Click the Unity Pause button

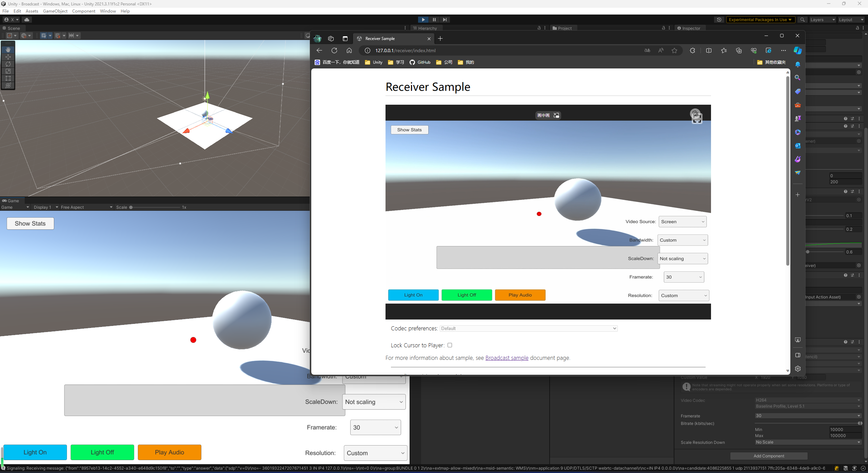point(434,20)
